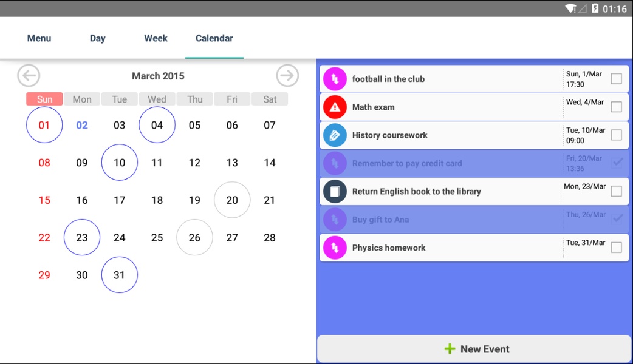Click the New Event button
633x364 pixels.
click(x=474, y=349)
